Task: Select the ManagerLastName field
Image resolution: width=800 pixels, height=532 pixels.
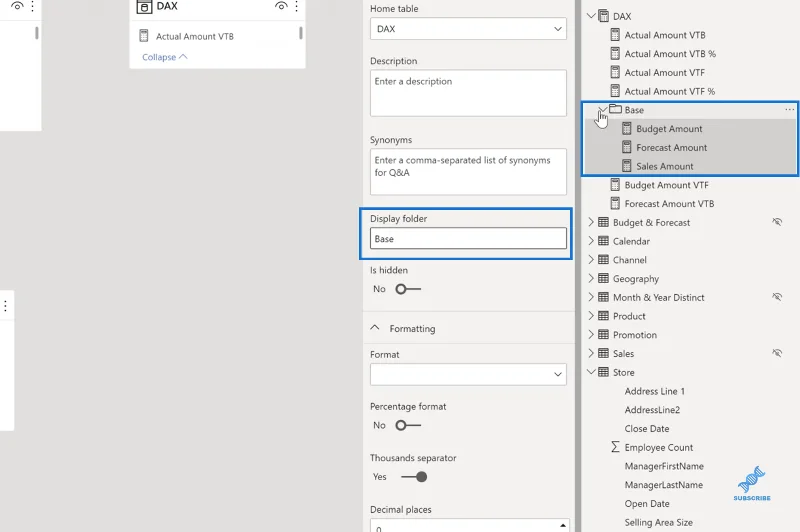Action: 663,485
